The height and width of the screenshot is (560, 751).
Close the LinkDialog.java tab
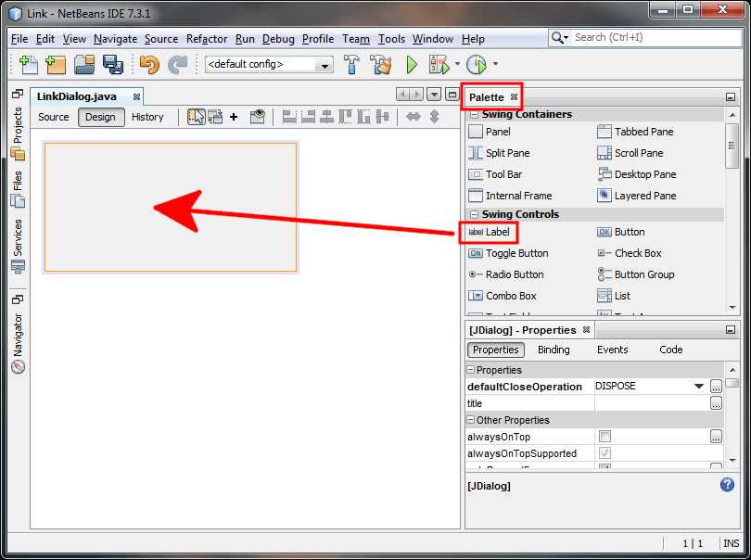pyautogui.click(x=136, y=96)
